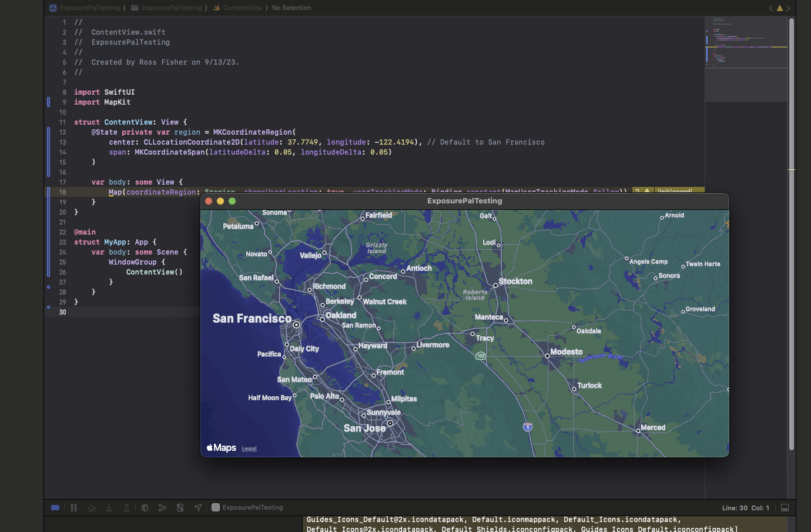Click the Merced label on map
This screenshot has height=532, width=811.
point(653,428)
